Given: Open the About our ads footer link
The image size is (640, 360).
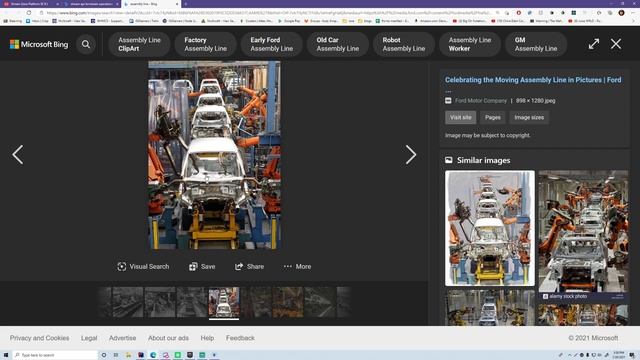Looking at the screenshot, I should point(168,338).
